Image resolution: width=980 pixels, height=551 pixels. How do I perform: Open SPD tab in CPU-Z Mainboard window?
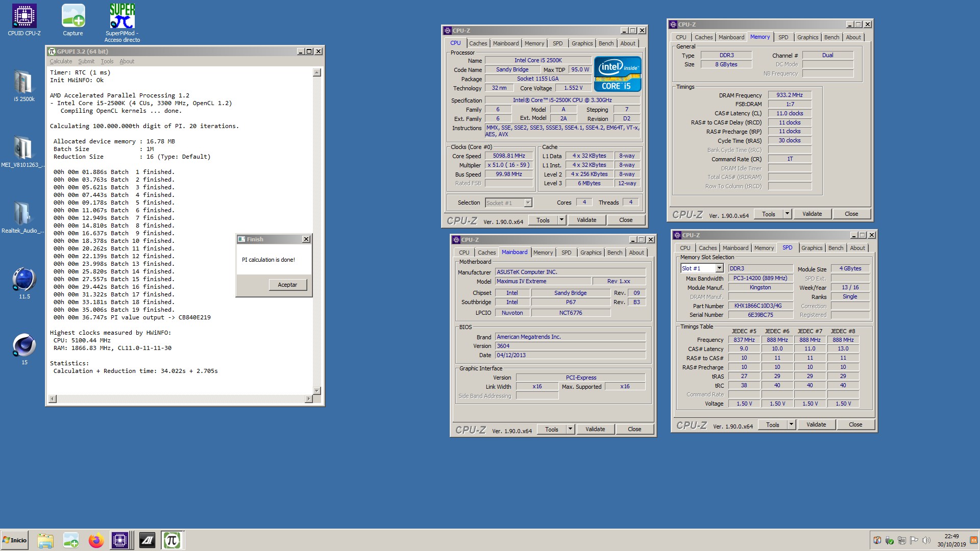pyautogui.click(x=566, y=253)
